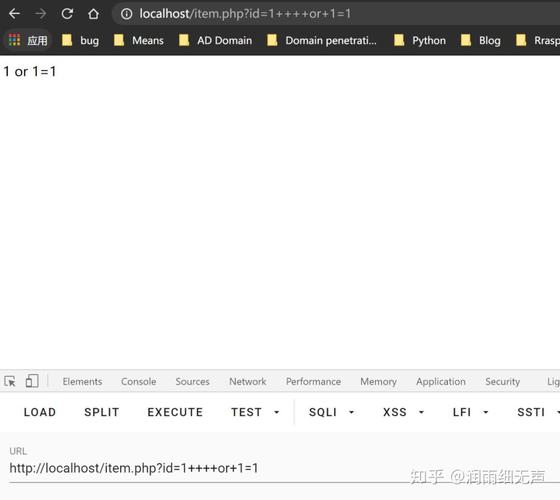Switch to the Performance tab

click(313, 381)
